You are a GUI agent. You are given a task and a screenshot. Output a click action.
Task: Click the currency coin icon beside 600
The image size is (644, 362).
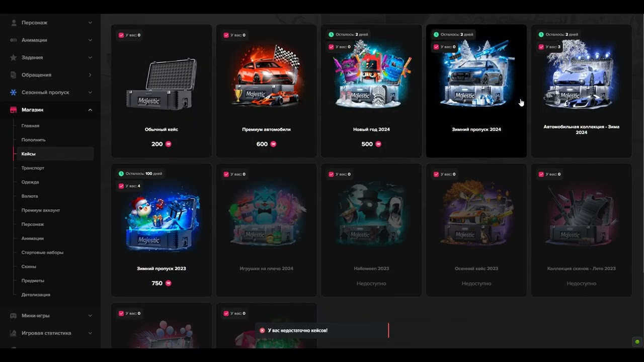[273, 144]
